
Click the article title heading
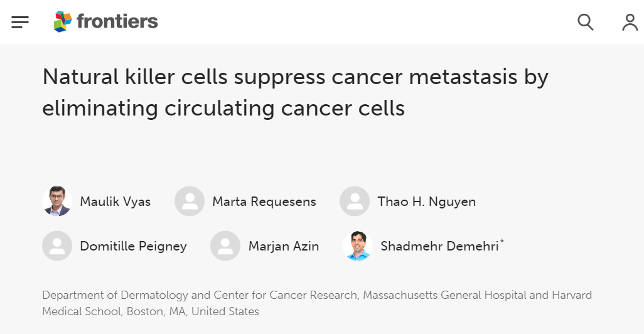pyautogui.click(x=295, y=93)
